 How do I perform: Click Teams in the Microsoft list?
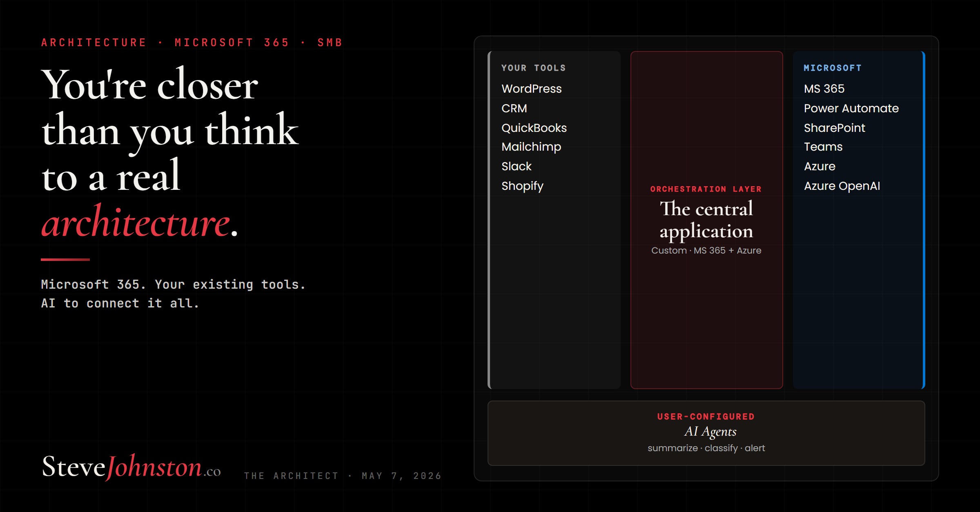[823, 147]
